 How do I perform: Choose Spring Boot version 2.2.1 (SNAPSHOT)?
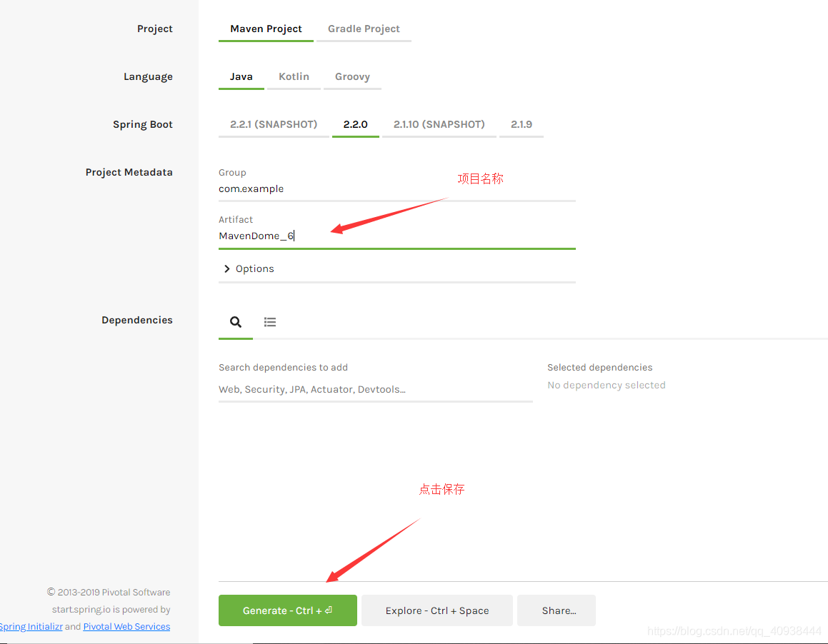click(x=274, y=124)
